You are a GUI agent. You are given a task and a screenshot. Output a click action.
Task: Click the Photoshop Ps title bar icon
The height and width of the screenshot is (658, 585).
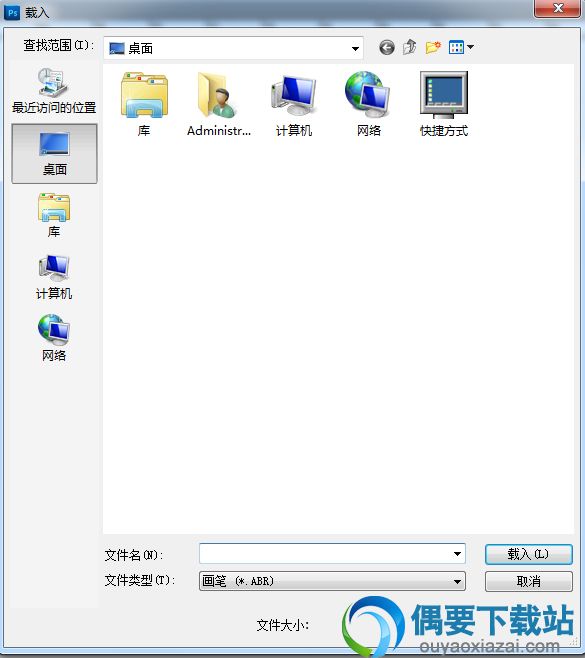[12, 13]
